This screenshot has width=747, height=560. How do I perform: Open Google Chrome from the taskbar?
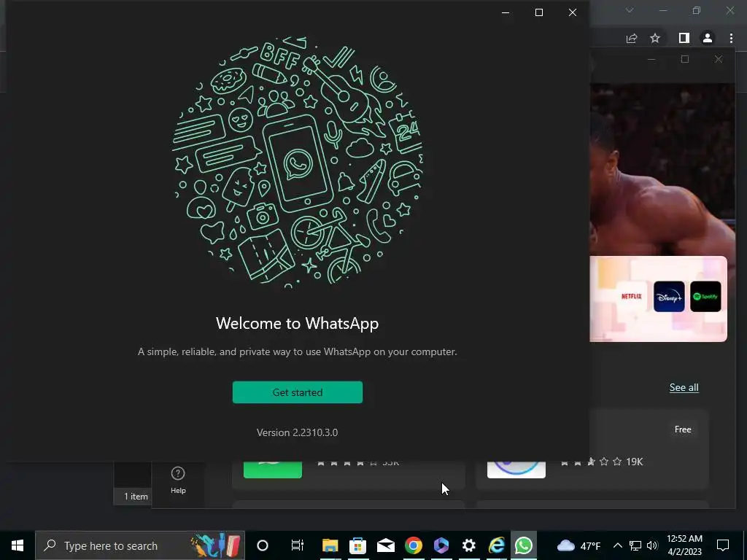(414, 545)
